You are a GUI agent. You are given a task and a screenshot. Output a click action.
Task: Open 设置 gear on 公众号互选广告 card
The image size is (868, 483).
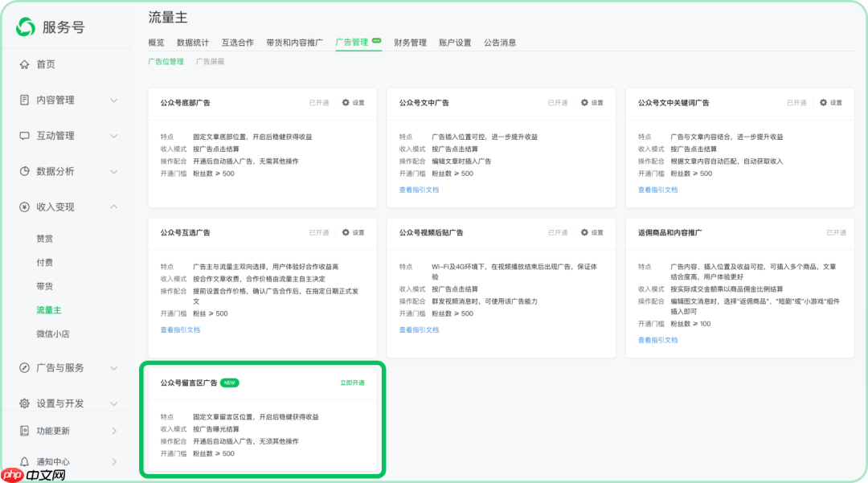coord(345,232)
